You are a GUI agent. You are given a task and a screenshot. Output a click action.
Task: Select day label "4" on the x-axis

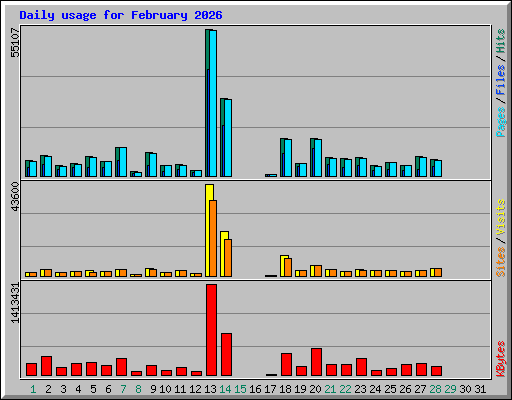pos(78,389)
